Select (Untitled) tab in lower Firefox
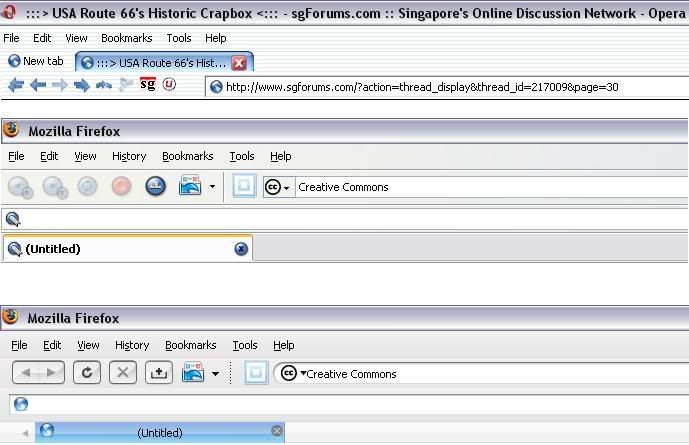 pos(160,432)
